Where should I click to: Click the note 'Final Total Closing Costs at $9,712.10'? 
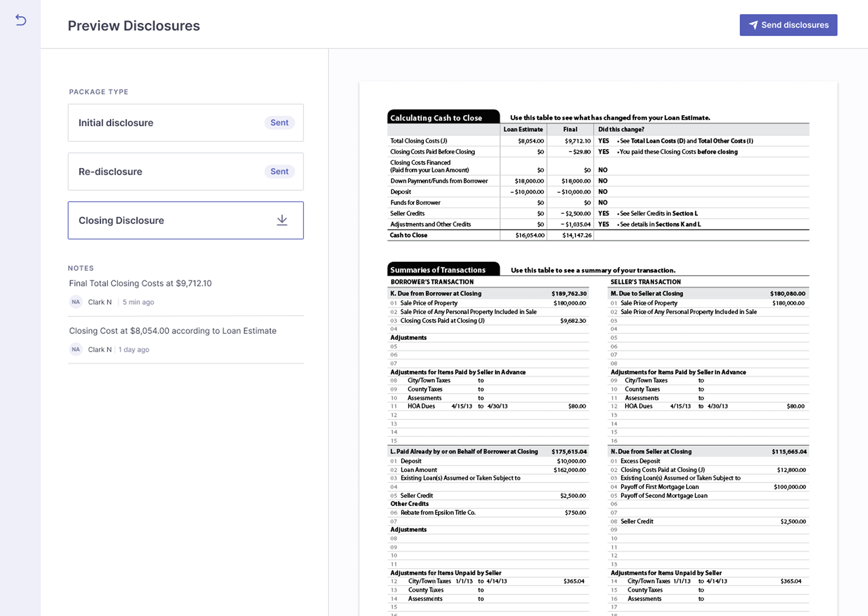140,283
